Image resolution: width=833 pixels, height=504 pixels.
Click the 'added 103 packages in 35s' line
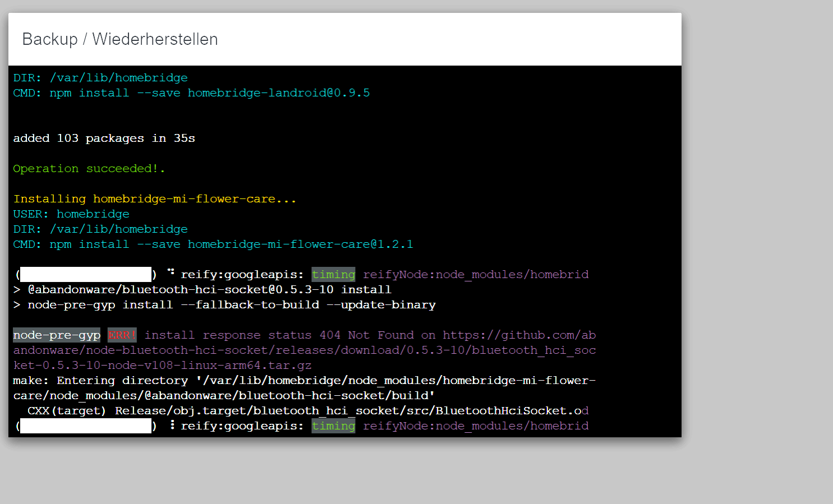pyautogui.click(x=104, y=138)
